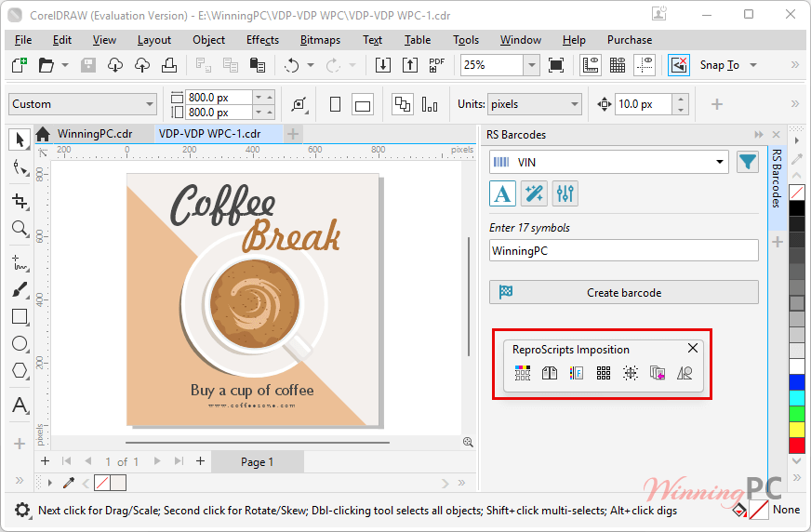This screenshot has width=811, height=532.
Task: Expand the Snap To dropdown
Action: pyautogui.click(x=753, y=65)
